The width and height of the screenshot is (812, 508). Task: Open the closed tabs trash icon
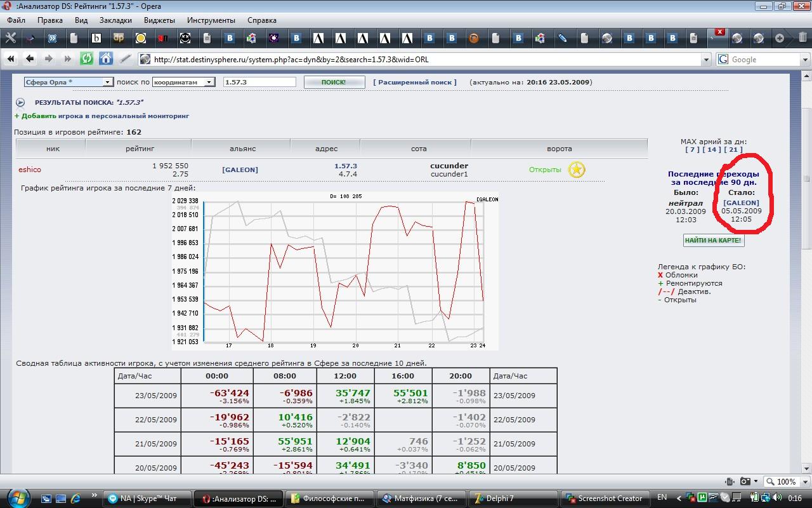(803, 38)
